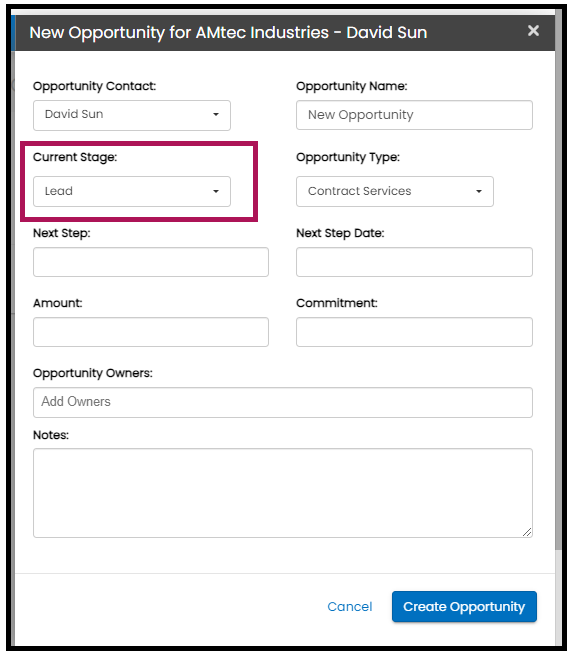569x654 pixels.
Task: Click the Opportunity Name field
Action: pyautogui.click(x=414, y=115)
